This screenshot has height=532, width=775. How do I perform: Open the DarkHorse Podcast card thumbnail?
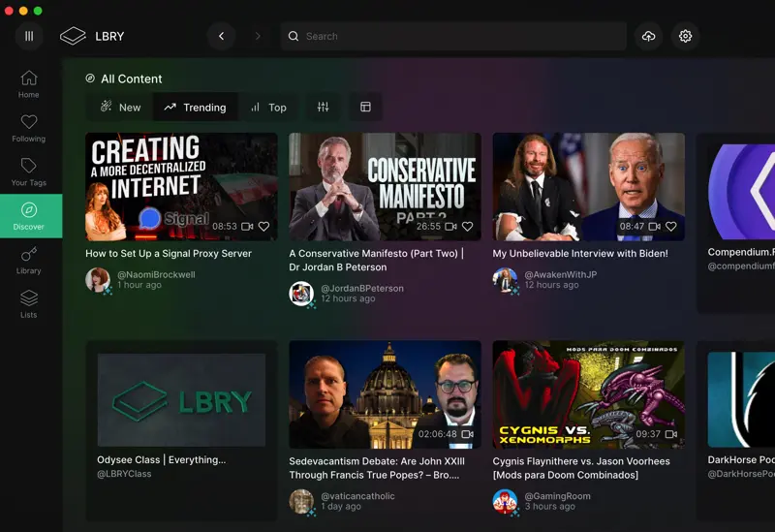[741, 399]
